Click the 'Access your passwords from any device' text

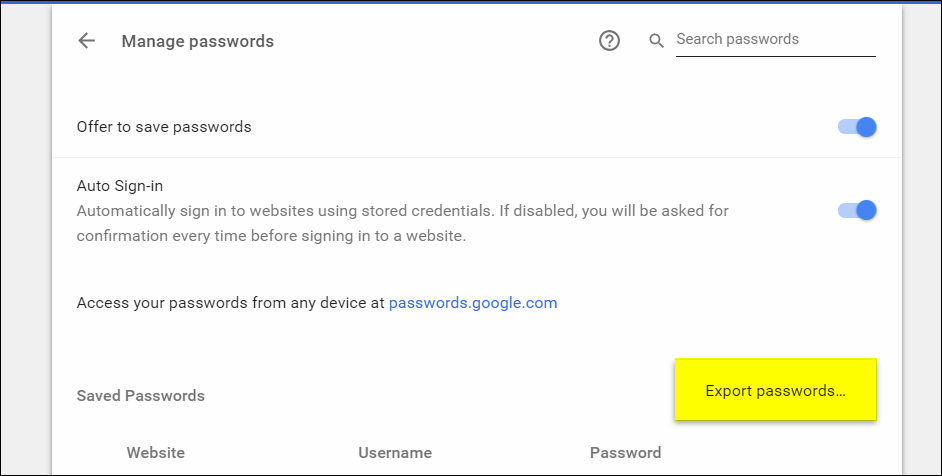(x=230, y=302)
